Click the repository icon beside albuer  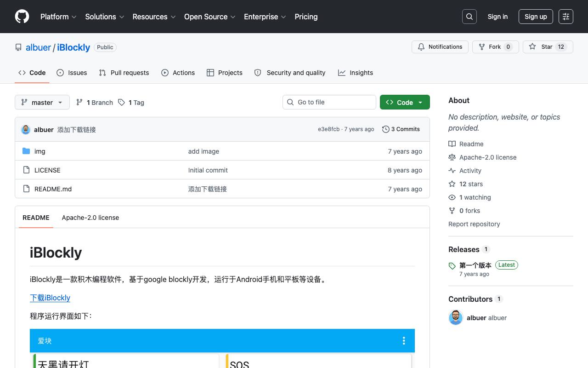pyautogui.click(x=18, y=47)
